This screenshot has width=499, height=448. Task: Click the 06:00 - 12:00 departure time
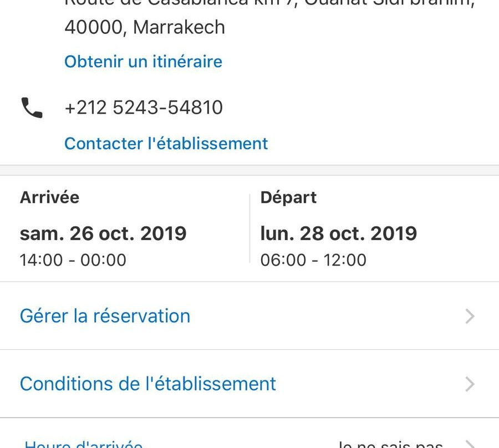[313, 260]
